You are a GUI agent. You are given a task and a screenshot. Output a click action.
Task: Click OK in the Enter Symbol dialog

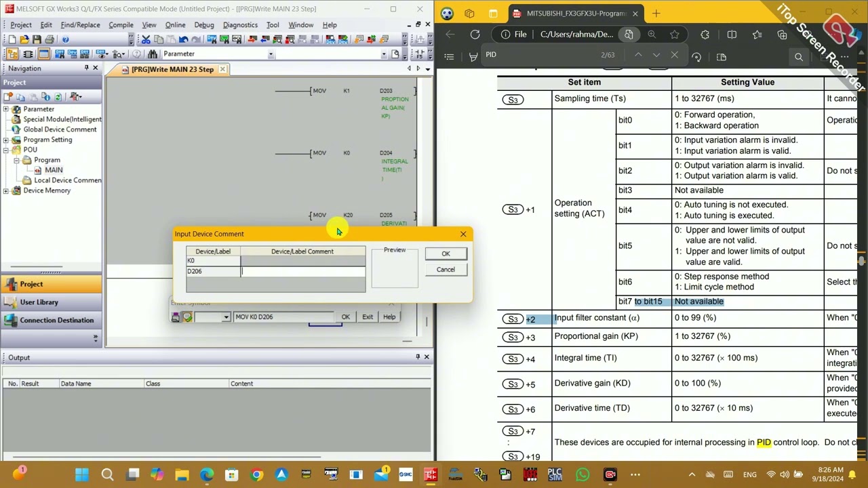[346, 317]
